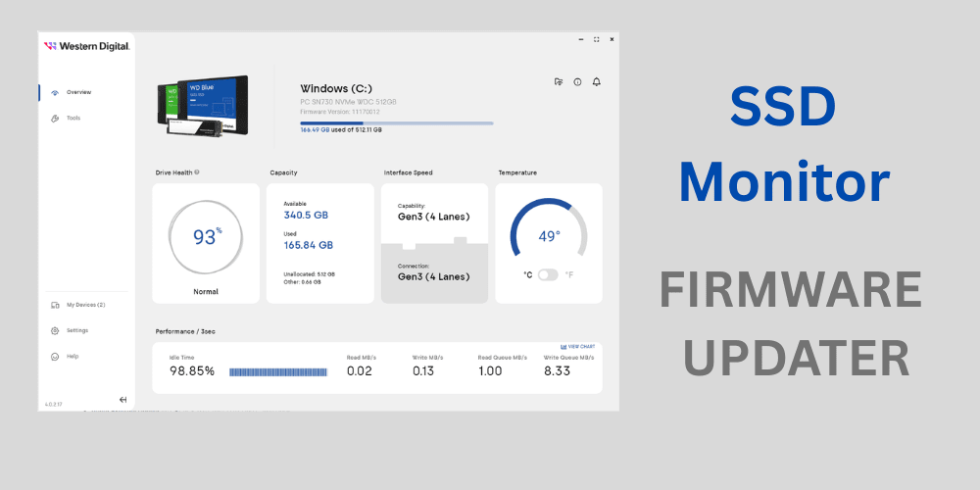Click the 98.85% idle time value

click(192, 371)
